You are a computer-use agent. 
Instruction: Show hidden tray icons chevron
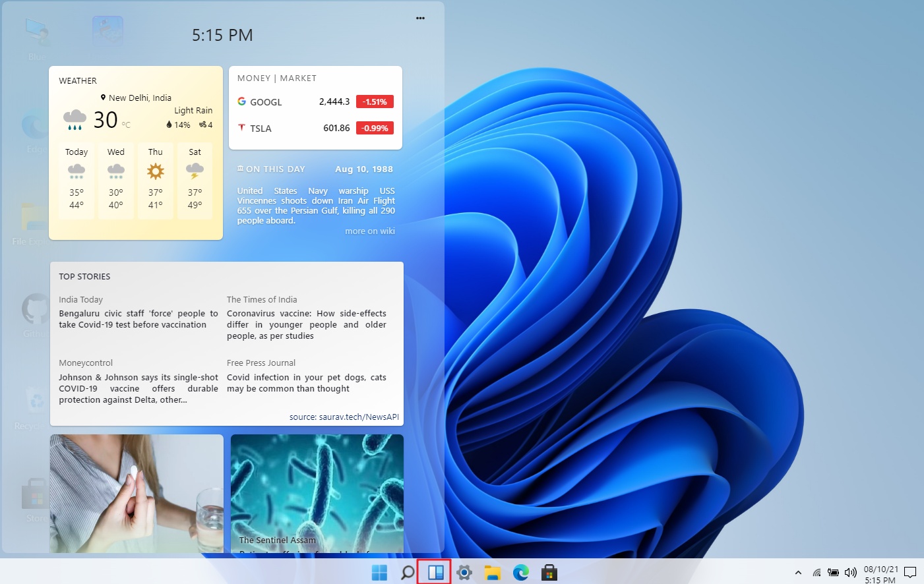[x=798, y=573]
